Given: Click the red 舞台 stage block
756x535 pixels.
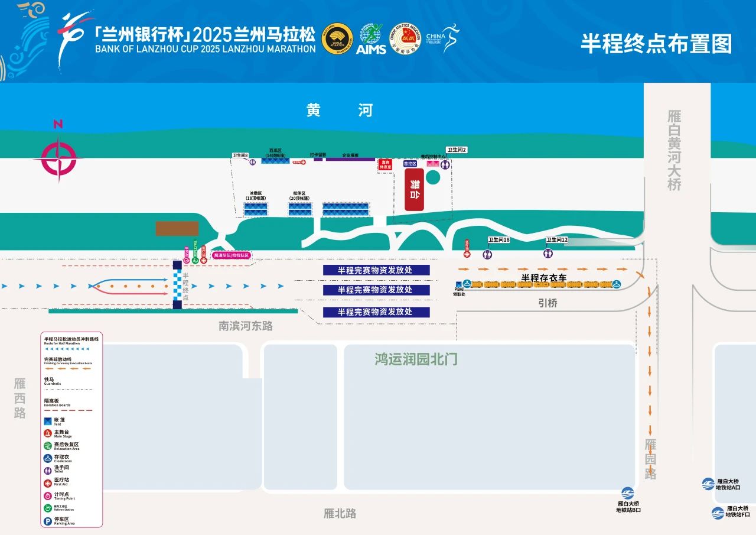Looking at the screenshot, I should click(x=414, y=189).
